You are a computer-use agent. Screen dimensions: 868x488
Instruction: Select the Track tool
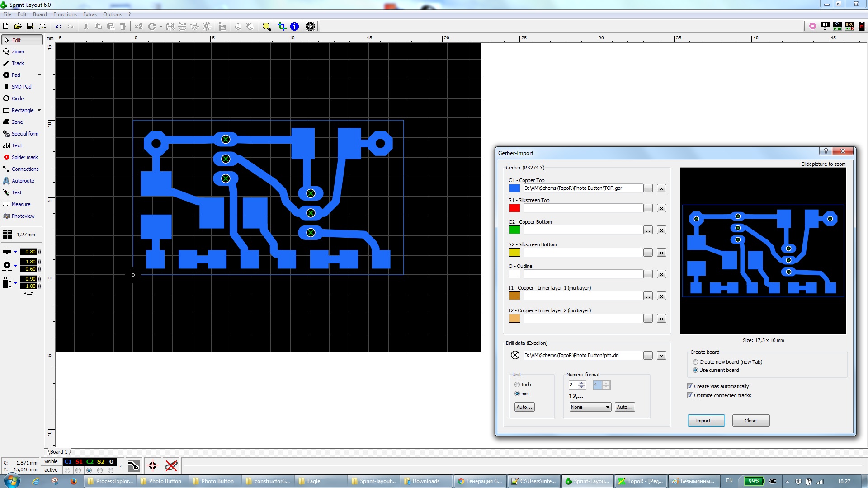(x=17, y=63)
